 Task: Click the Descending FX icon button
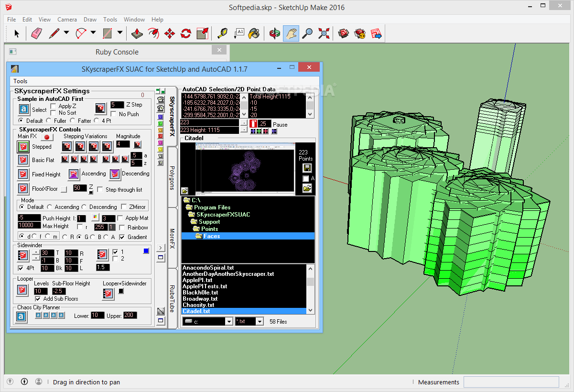(x=115, y=174)
